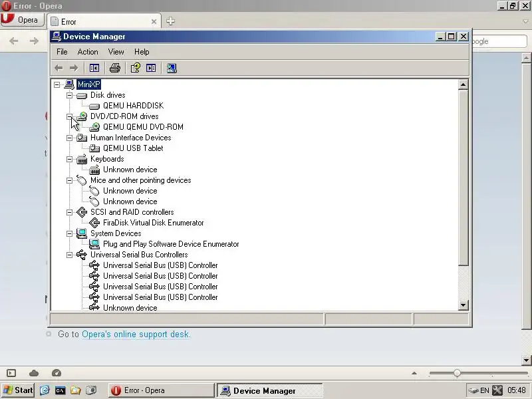
Task: Open command prompt from quick launch
Action: pyautogui.click(x=60, y=390)
